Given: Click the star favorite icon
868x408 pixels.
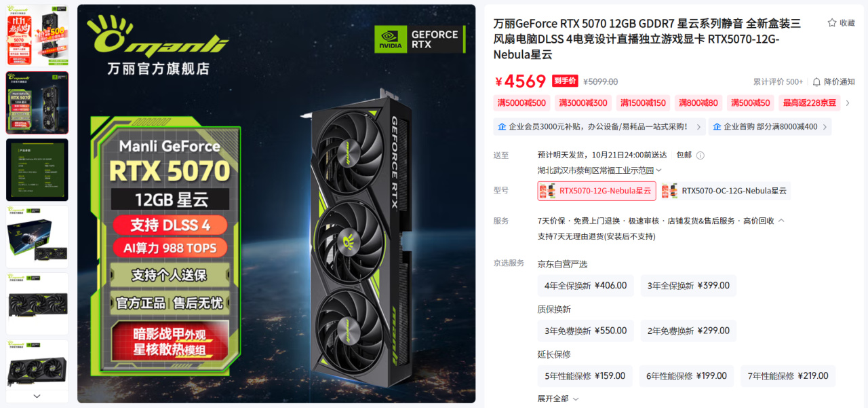Looking at the screenshot, I should click(x=832, y=23).
